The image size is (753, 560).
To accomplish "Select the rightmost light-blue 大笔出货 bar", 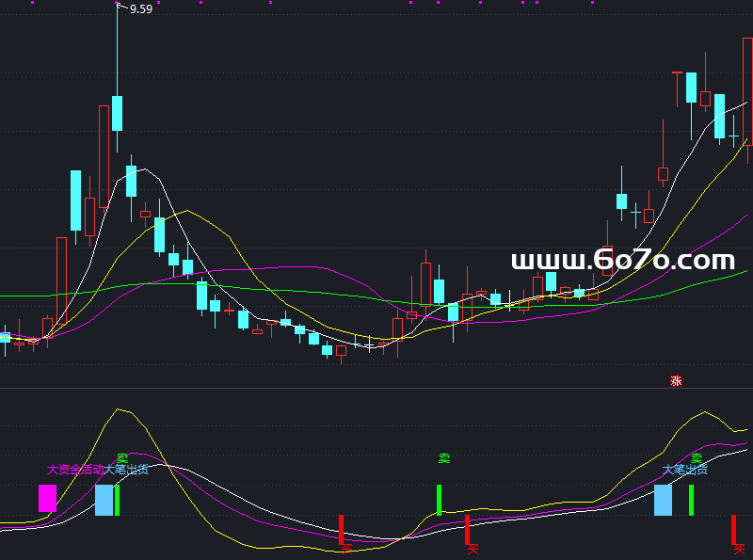I will point(663,500).
